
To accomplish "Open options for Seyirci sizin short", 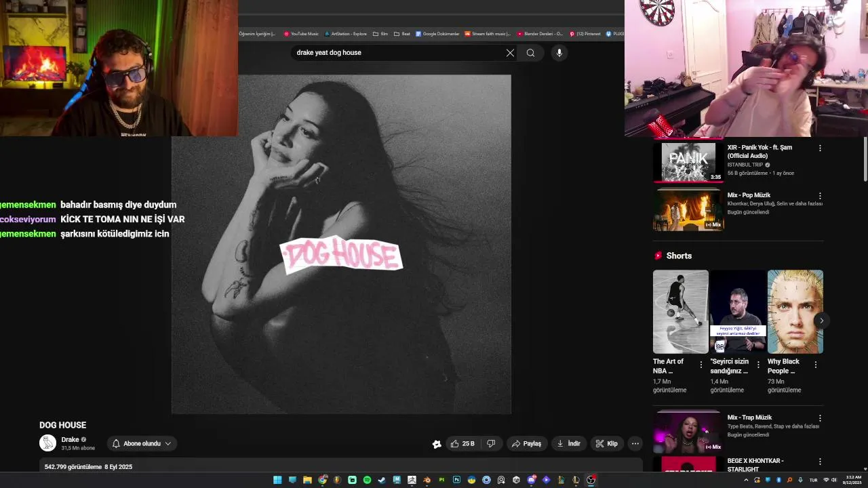I will point(758,365).
